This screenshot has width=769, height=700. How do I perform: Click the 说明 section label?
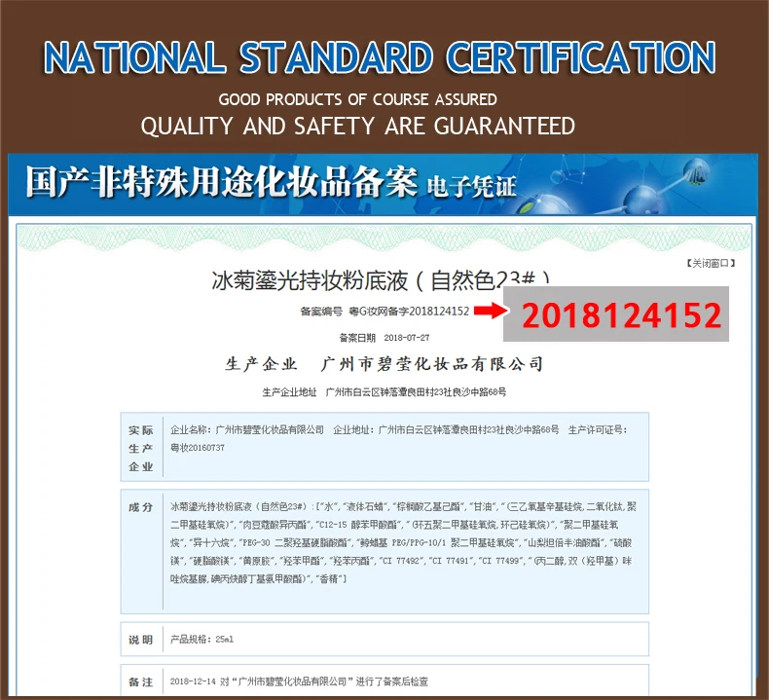(x=141, y=640)
